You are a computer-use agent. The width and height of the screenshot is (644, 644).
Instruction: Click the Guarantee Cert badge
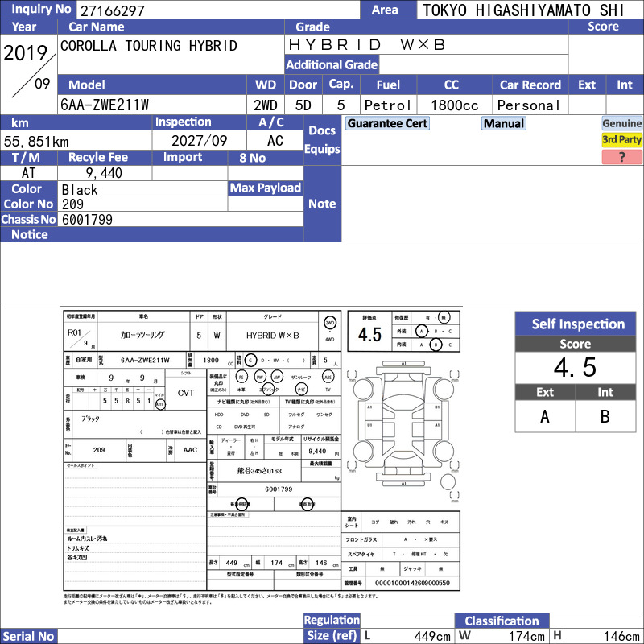(387, 123)
